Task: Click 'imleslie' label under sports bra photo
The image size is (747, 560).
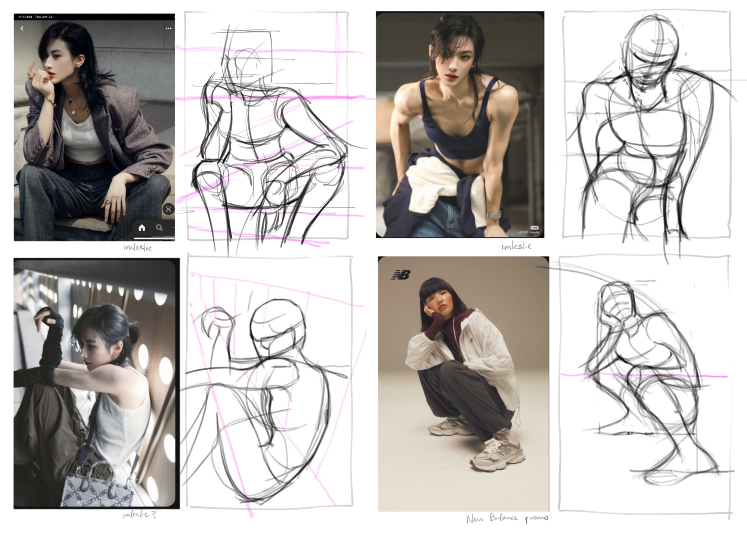Action: tap(516, 246)
